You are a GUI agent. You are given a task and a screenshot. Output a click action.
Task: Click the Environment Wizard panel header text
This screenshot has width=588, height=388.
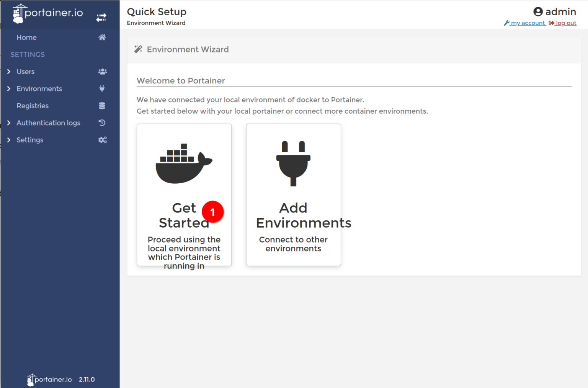pyautogui.click(x=188, y=49)
